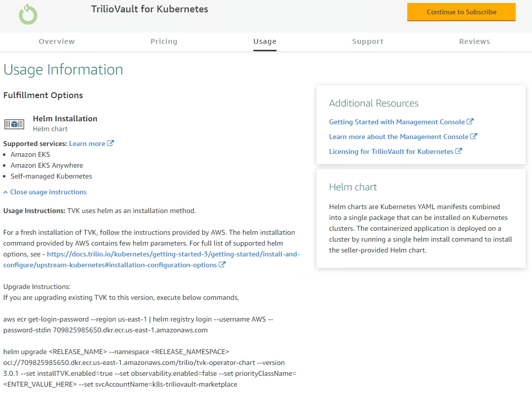Select the Usage tab

click(x=265, y=41)
